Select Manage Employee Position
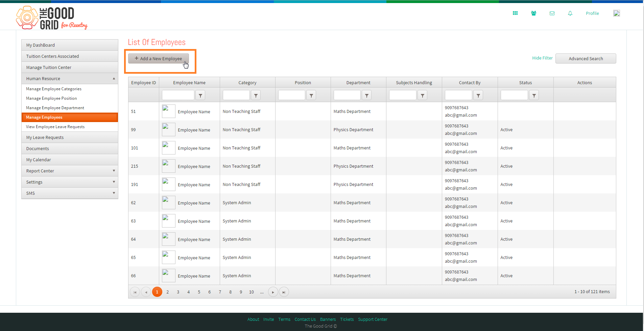The width and height of the screenshot is (644, 331). click(70, 98)
